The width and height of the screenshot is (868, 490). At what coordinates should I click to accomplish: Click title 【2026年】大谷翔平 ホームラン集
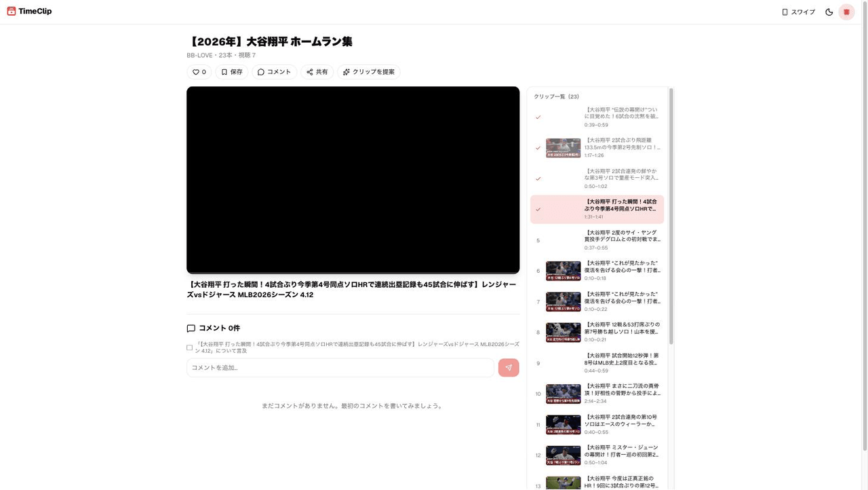270,41
